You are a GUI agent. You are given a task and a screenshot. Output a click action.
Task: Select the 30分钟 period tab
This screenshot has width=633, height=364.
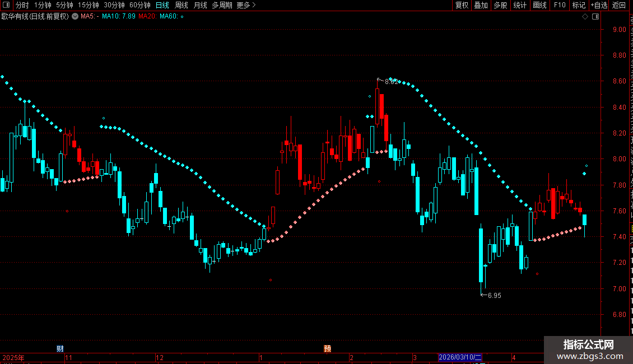pos(114,5)
